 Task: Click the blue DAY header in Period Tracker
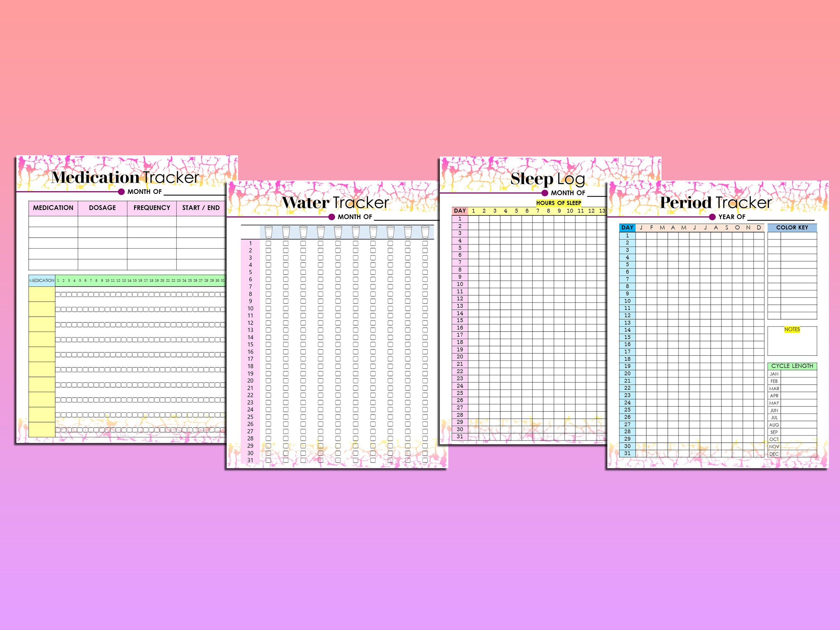coord(627,227)
